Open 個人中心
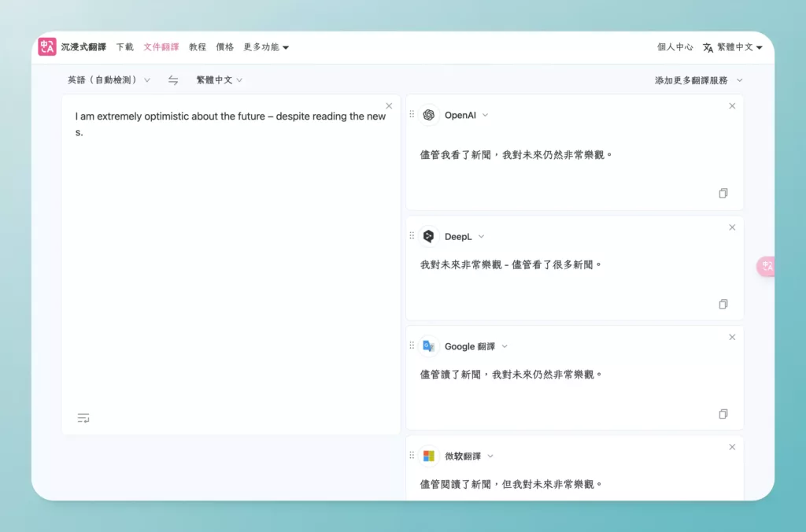This screenshot has width=806, height=532. coord(675,47)
